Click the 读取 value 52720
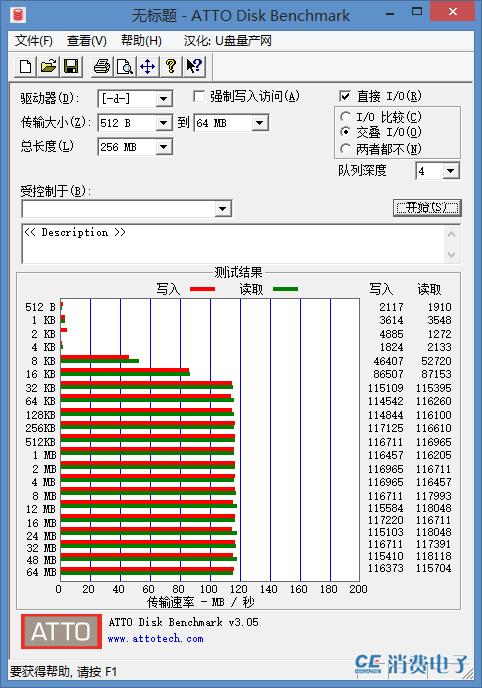482x688 pixels. click(436, 361)
